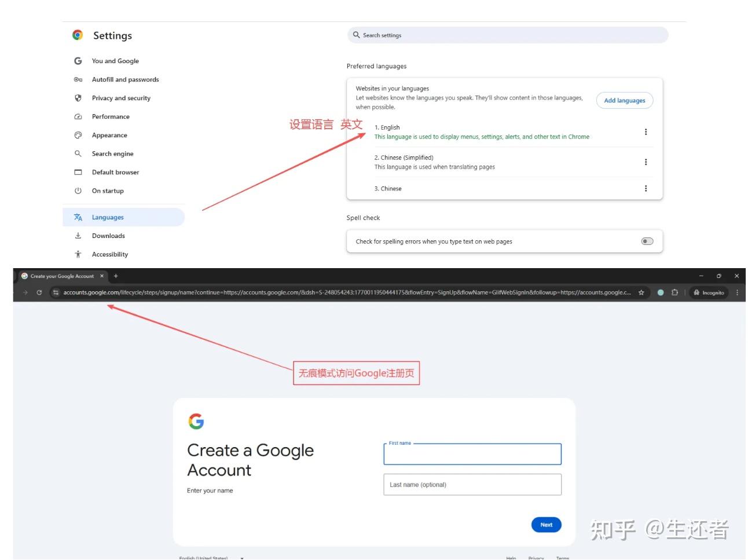Open more actions menu for 3. Chinese

click(646, 188)
